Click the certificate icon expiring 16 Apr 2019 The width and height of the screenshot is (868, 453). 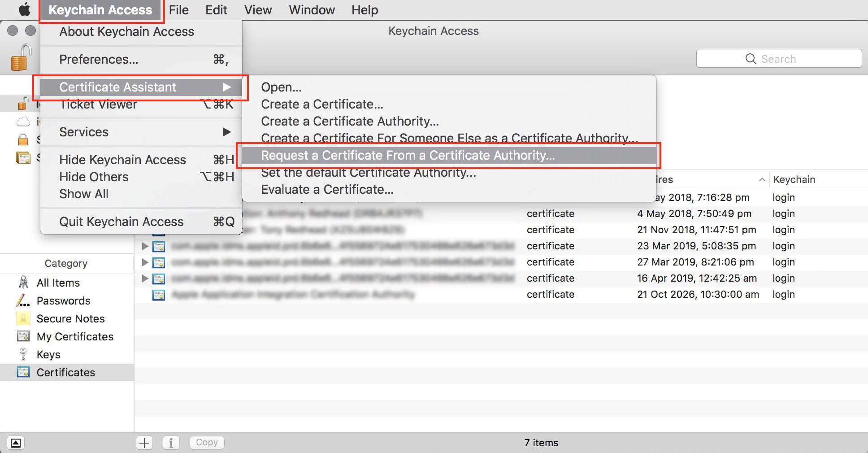click(x=159, y=279)
